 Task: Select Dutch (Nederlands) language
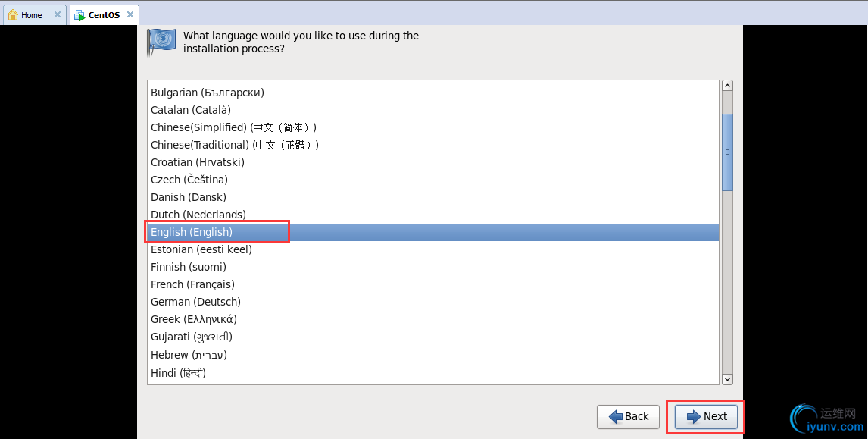[x=198, y=215]
